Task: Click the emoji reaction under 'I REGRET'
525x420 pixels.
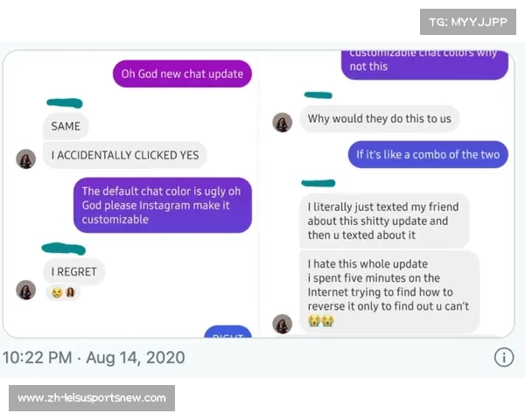Action: point(63,292)
